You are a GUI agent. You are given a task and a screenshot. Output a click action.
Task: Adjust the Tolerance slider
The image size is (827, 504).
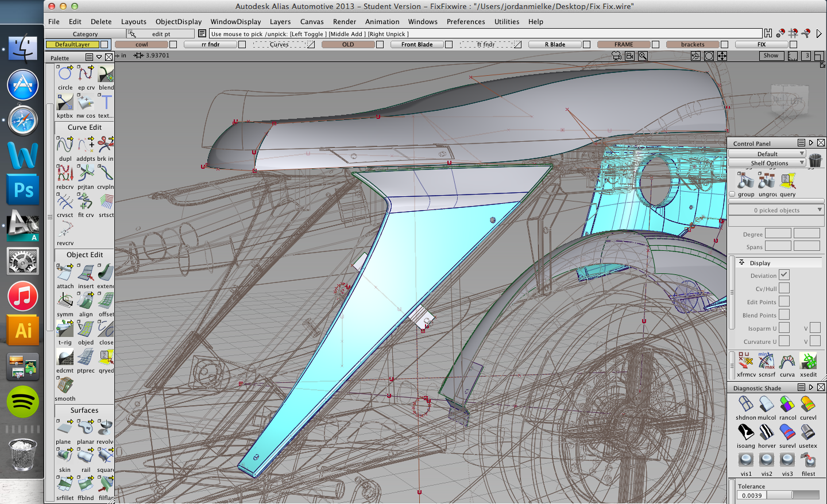(x=793, y=495)
